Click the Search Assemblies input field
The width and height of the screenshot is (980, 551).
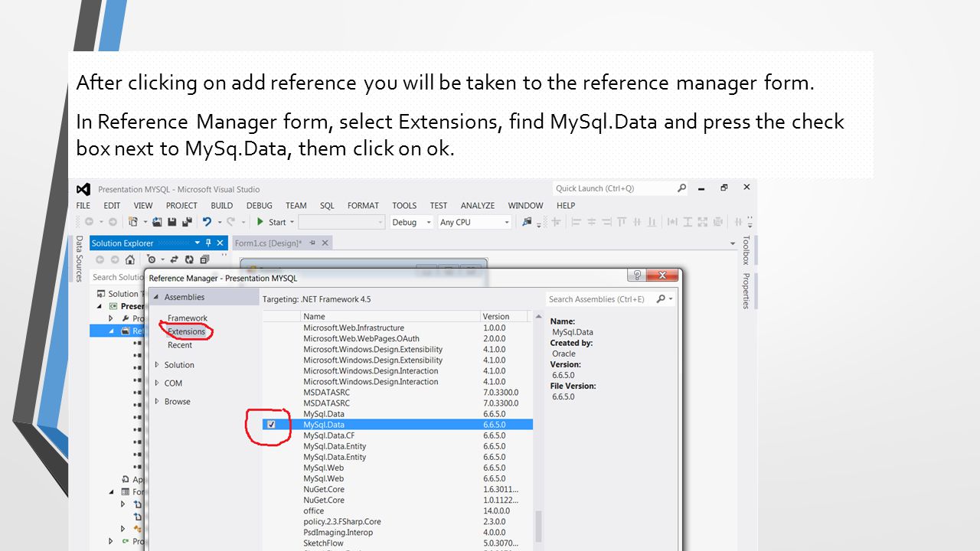(602, 299)
